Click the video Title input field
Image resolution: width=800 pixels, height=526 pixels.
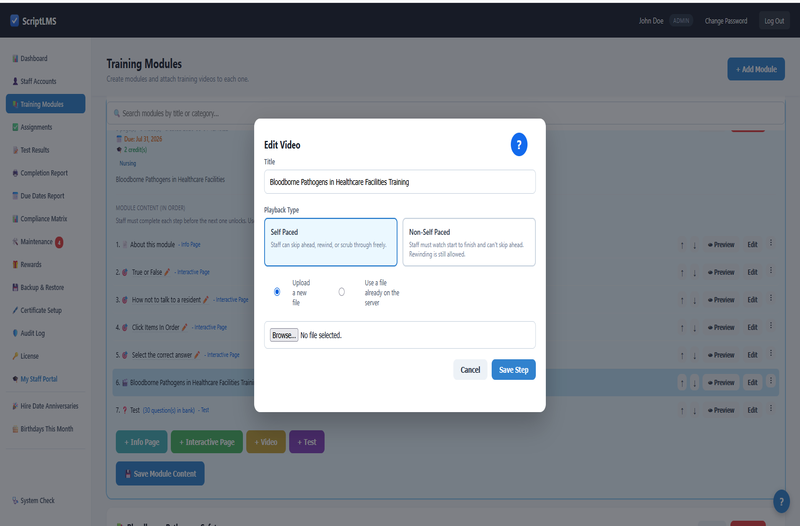(x=399, y=182)
